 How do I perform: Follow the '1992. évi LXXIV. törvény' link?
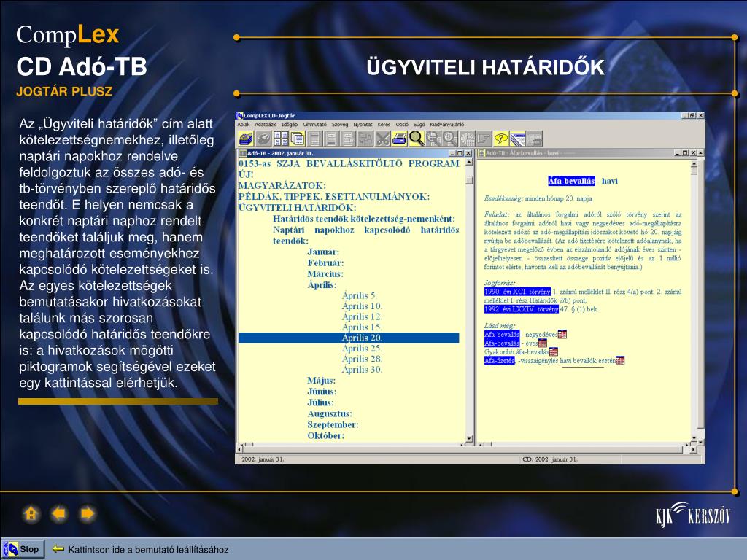point(521,309)
